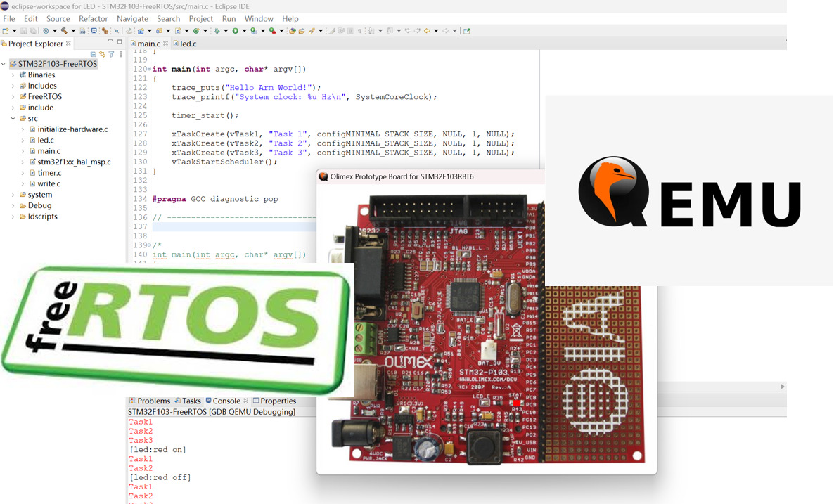Click the green Run button in toolbar
This screenshot has height=504, width=834.
tap(236, 31)
